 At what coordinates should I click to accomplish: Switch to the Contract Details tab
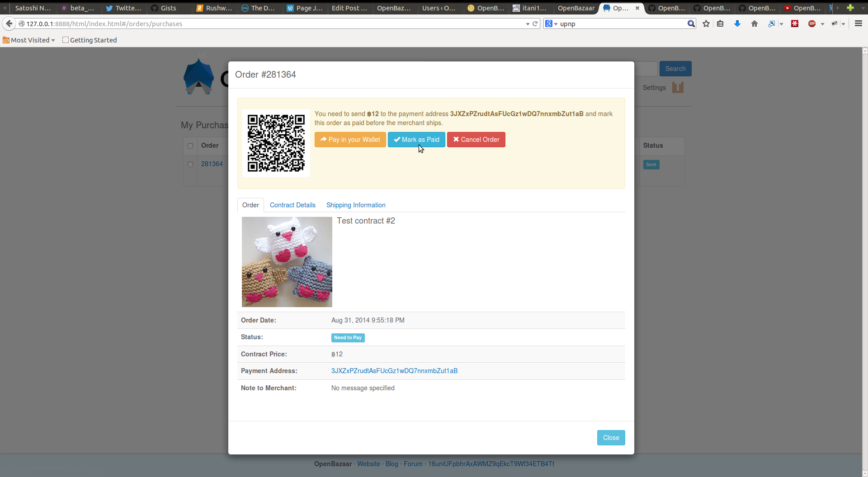pos(292,205)
